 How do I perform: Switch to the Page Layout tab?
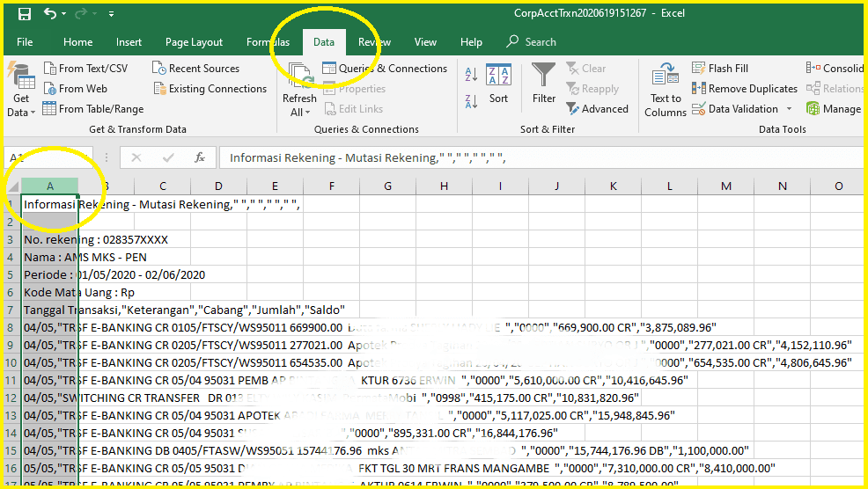[194, 42]
